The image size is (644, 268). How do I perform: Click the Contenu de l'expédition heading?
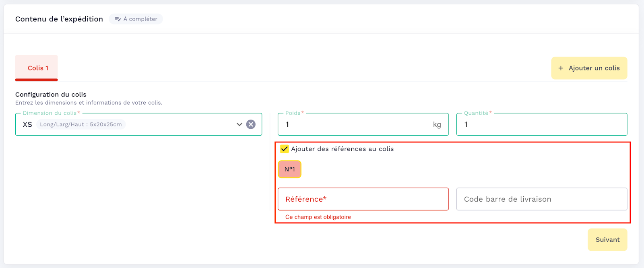(x=59, y=19)
